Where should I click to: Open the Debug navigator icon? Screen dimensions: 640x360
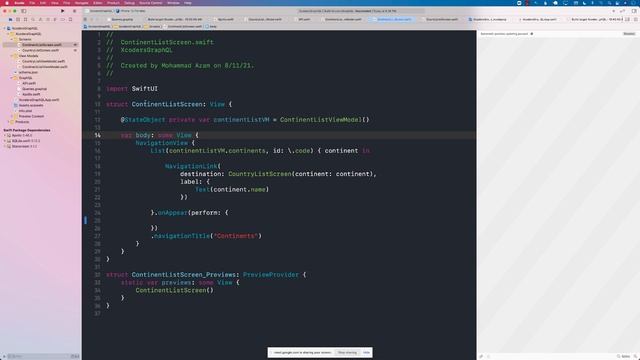[55, 19]
